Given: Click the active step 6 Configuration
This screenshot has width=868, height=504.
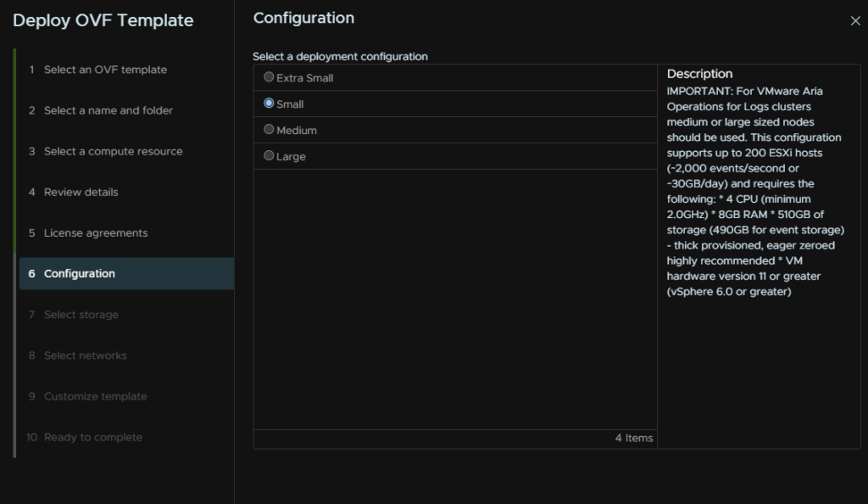Looking at the screenshot, I should click(126, 273).
